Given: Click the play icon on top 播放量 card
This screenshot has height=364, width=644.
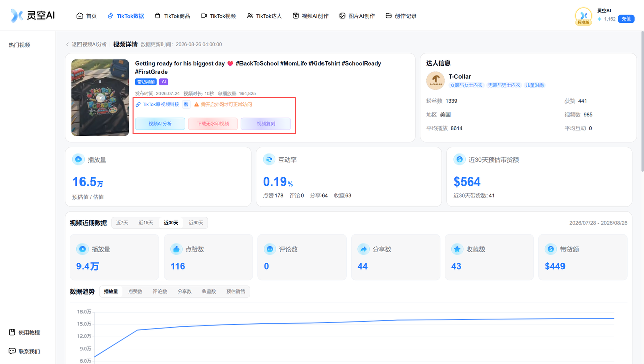Looking at the screenshot, I should point(78,160).
